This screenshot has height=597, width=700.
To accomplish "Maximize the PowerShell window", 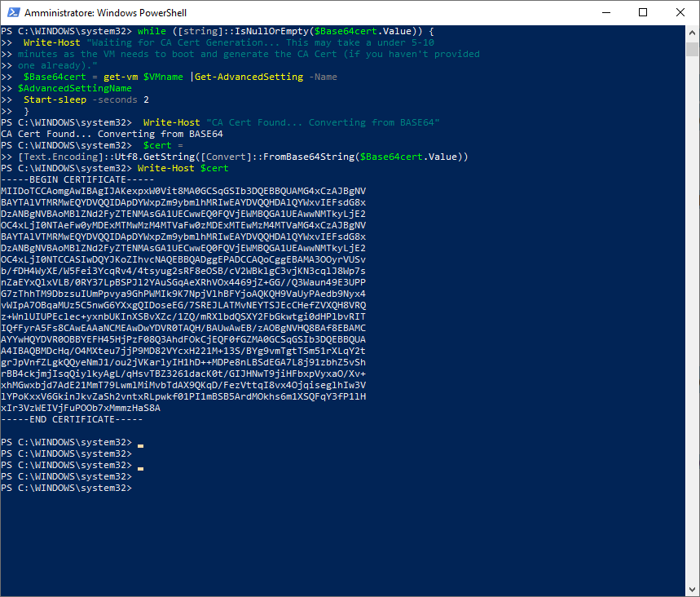I will point(642,13).
